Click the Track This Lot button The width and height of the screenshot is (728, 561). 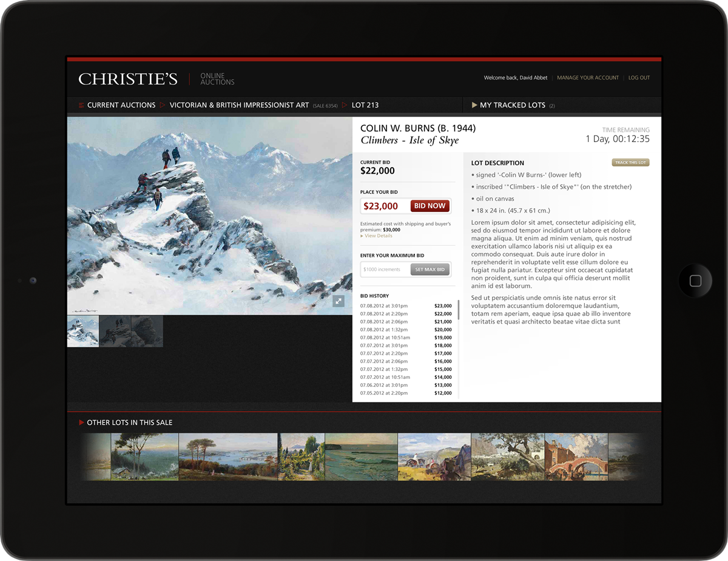pyautogui.click(x=631, y=163)
